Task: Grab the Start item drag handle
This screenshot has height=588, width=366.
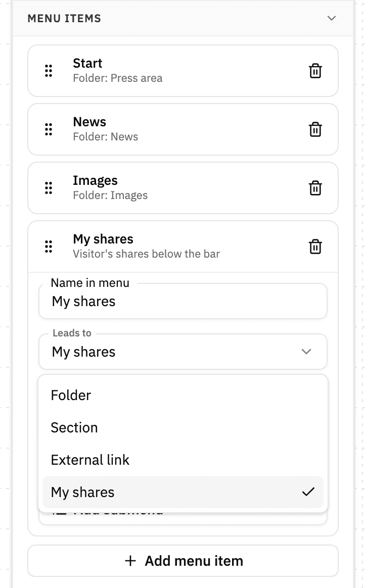Action: pos(49,71)
